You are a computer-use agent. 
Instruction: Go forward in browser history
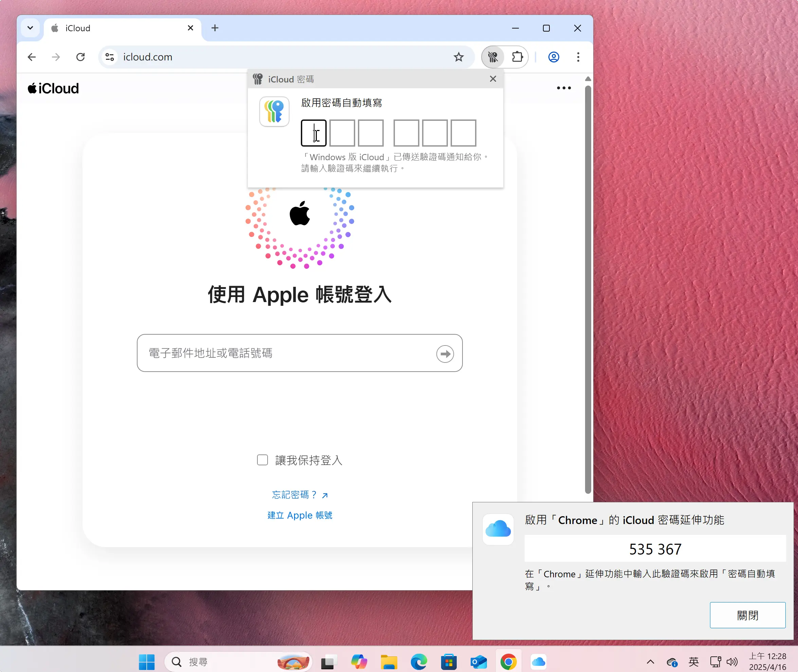[x=56, y=57]
